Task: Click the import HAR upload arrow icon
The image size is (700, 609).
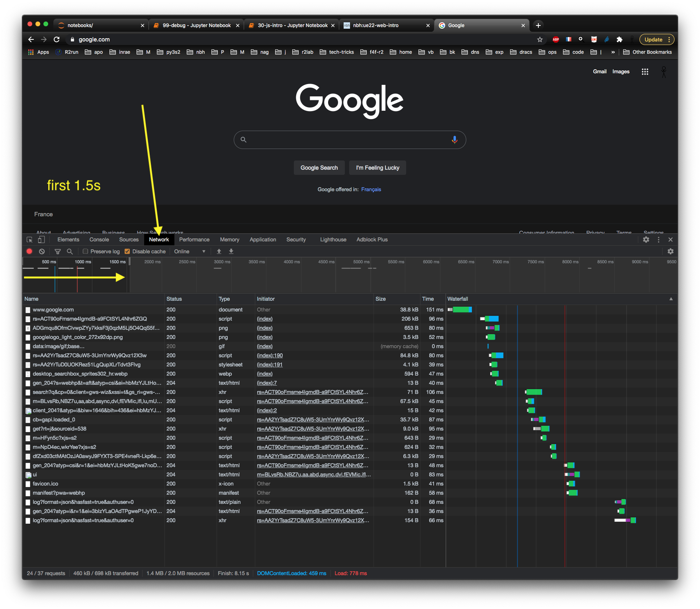Action: (219, 251)
